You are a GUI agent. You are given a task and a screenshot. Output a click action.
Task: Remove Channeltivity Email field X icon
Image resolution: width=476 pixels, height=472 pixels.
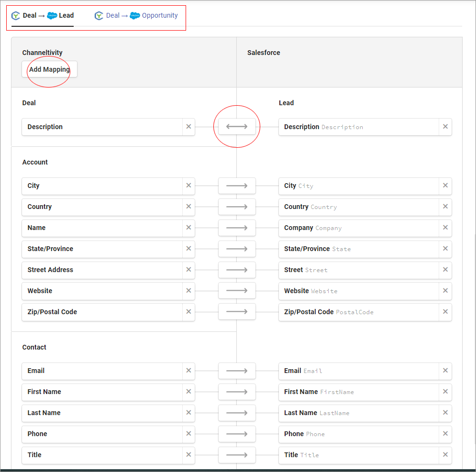pos(188,370)
